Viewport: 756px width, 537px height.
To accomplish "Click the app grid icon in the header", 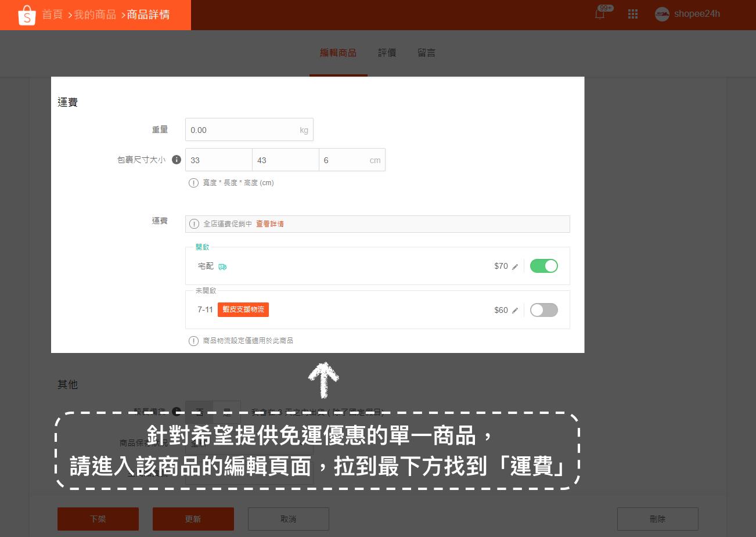I will 633,14.
